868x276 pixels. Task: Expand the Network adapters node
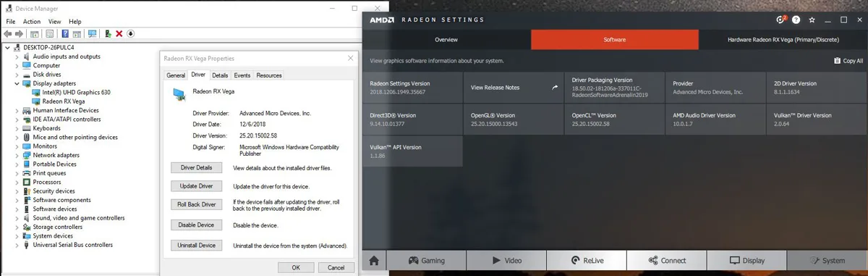tap(17, 155)
